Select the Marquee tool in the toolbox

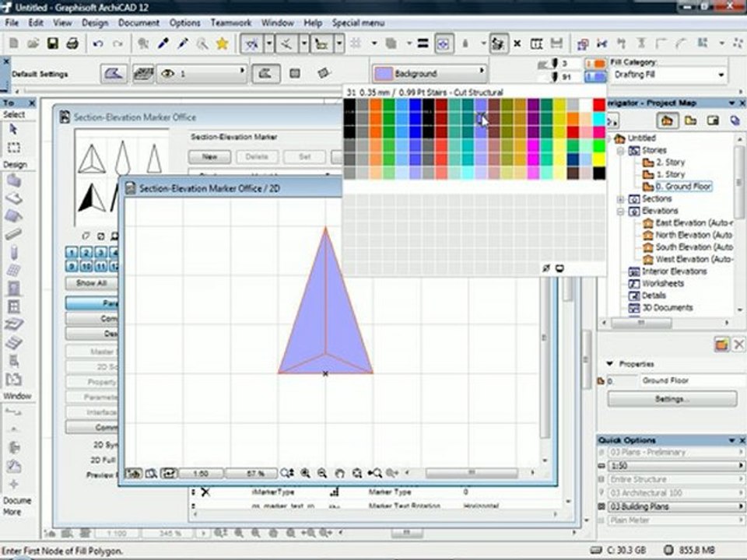(13, 147)
